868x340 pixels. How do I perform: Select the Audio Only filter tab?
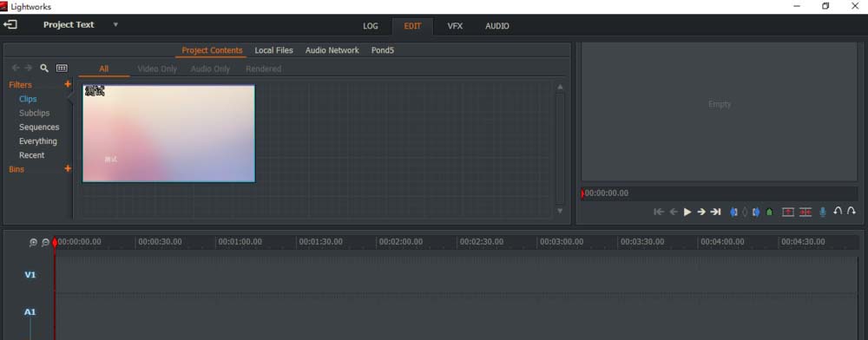coord(210,69)
